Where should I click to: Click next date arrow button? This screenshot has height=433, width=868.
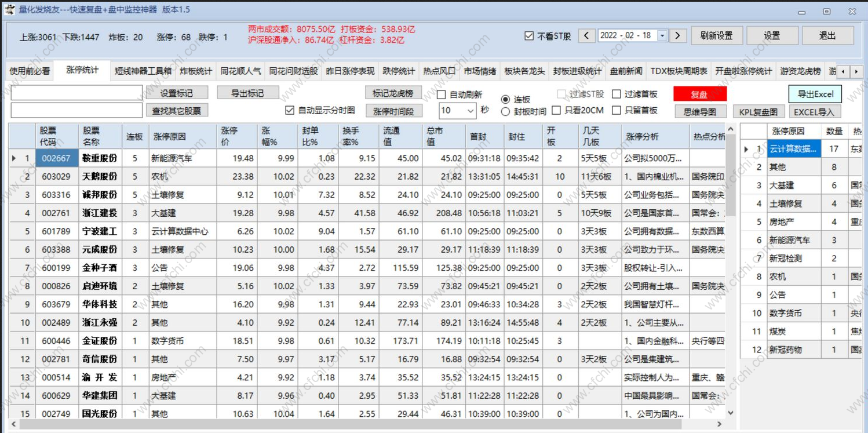click(x=677, y=35)
